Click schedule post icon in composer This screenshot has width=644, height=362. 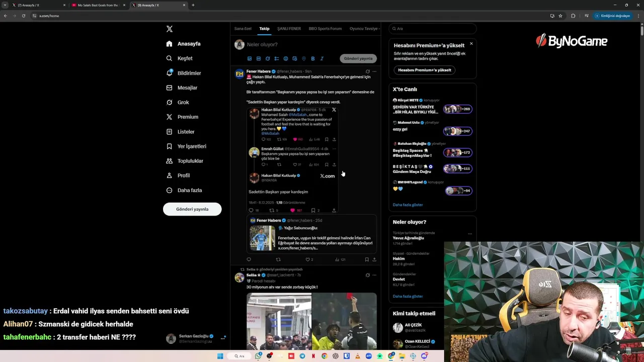[x=295, y=59]
